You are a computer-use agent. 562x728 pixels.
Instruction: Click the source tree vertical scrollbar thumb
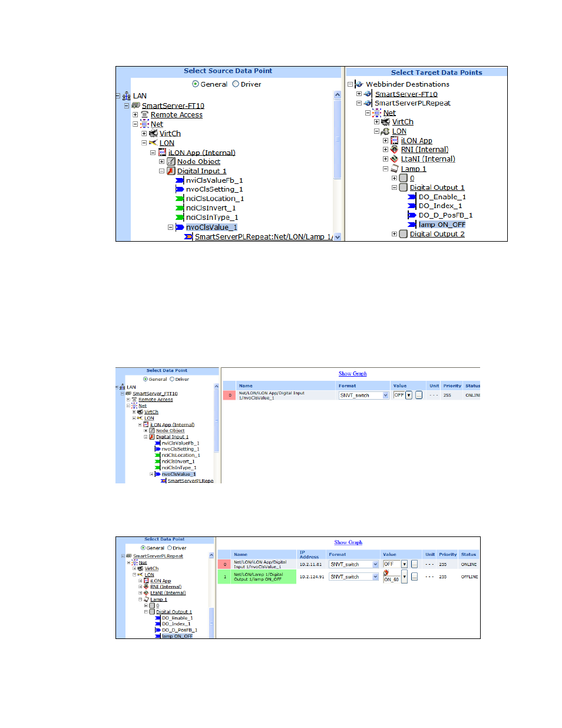pos(338,139)
